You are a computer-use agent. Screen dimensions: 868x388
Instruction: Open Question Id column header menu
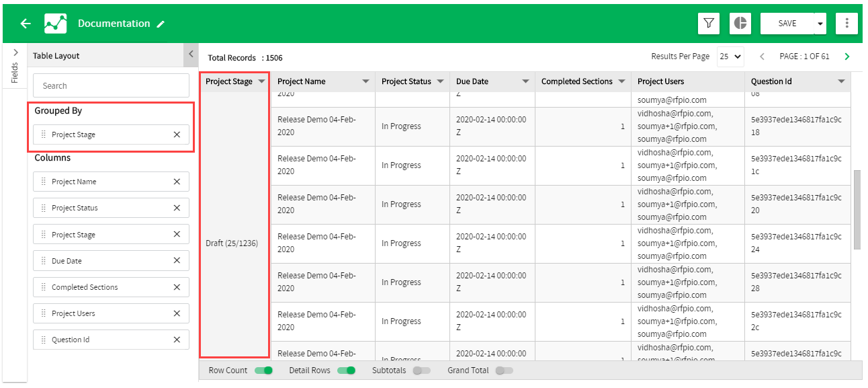[x=841, y=81]
